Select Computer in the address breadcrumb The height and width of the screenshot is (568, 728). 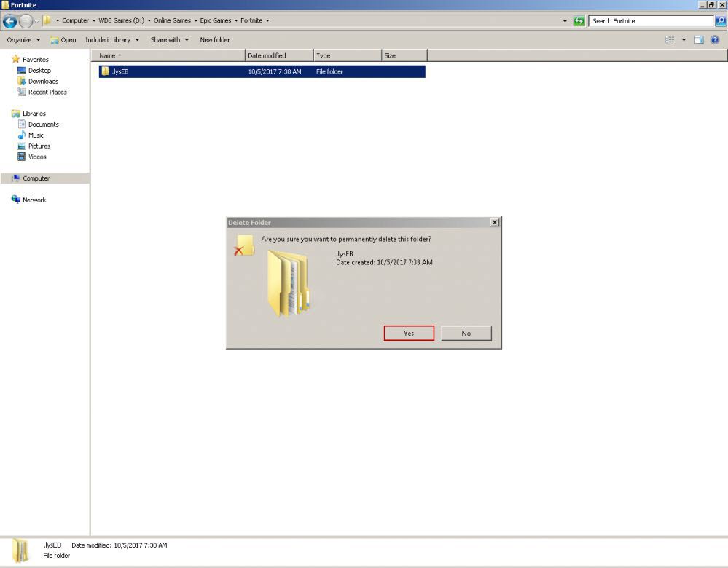click(x=75, y=20)
